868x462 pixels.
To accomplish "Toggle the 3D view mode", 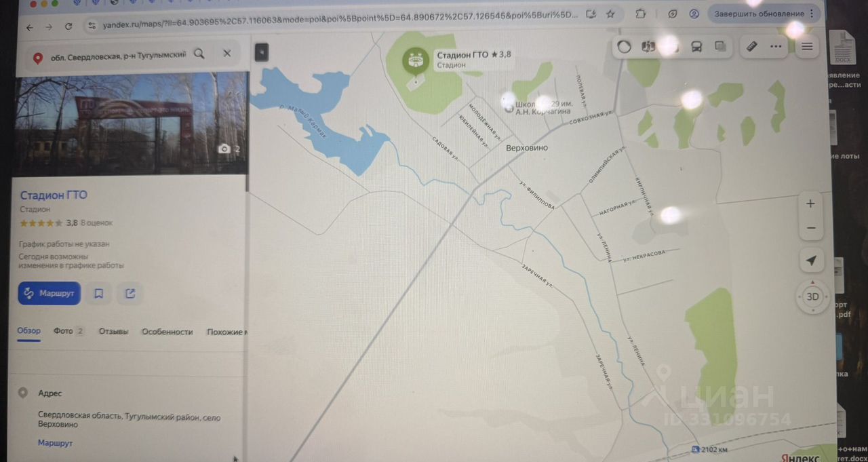I will pos(812,296).
